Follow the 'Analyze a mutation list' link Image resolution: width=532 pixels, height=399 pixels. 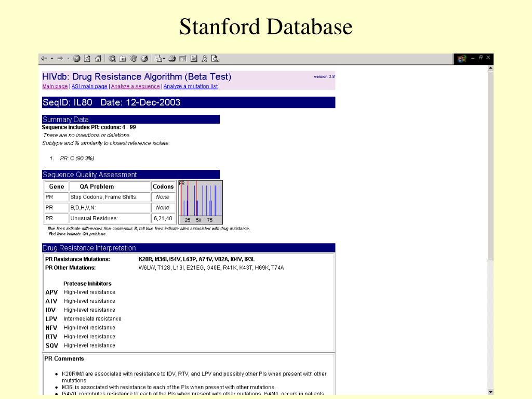(x=190, y=86)
